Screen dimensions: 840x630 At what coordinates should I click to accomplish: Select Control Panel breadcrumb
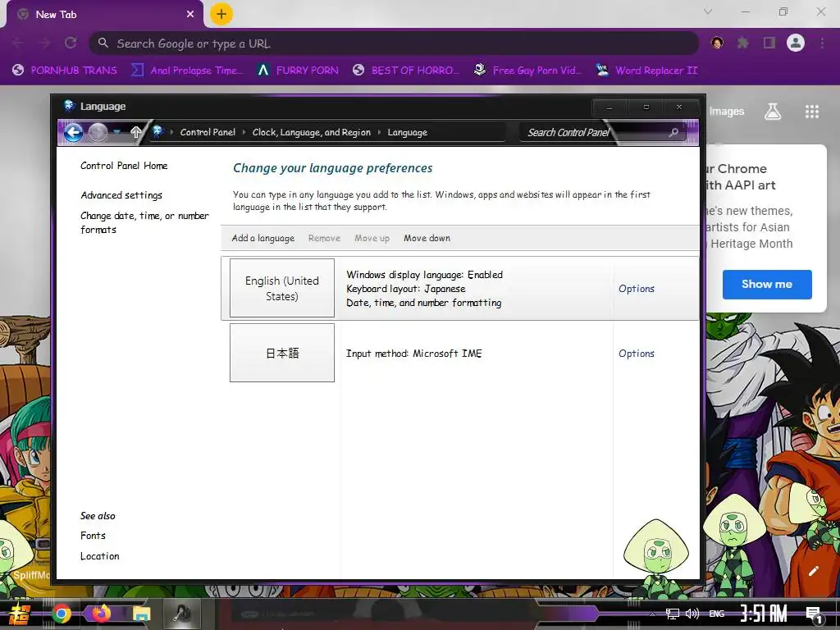pos(208,132)
